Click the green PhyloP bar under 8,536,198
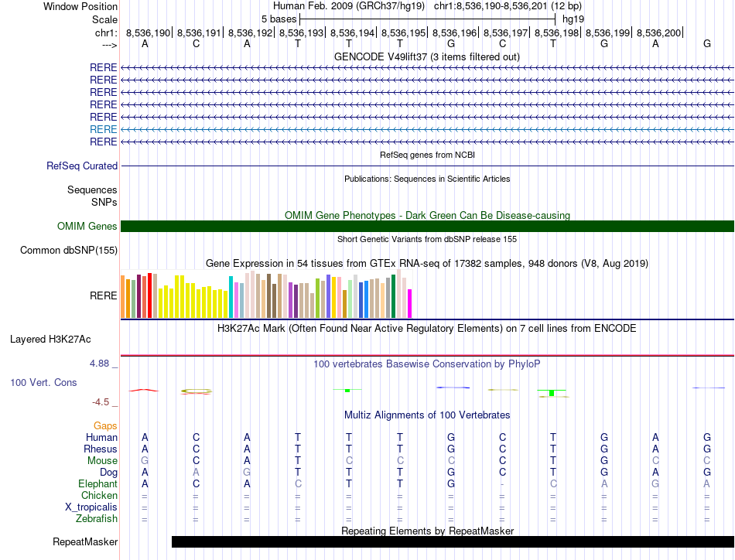The image size is (735, 560). (552, 393)
